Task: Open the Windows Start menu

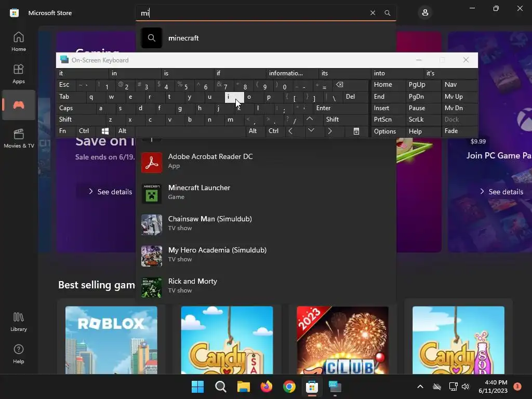Action: pos(198,387)
